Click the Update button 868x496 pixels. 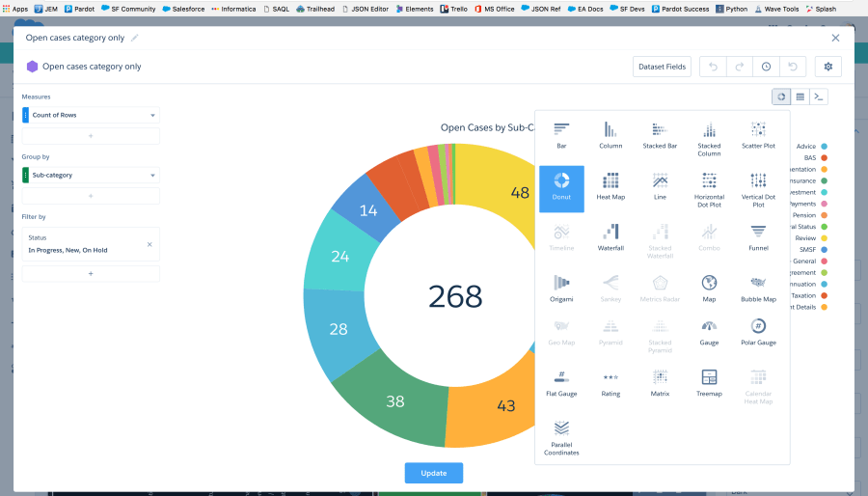pos(433,473)
